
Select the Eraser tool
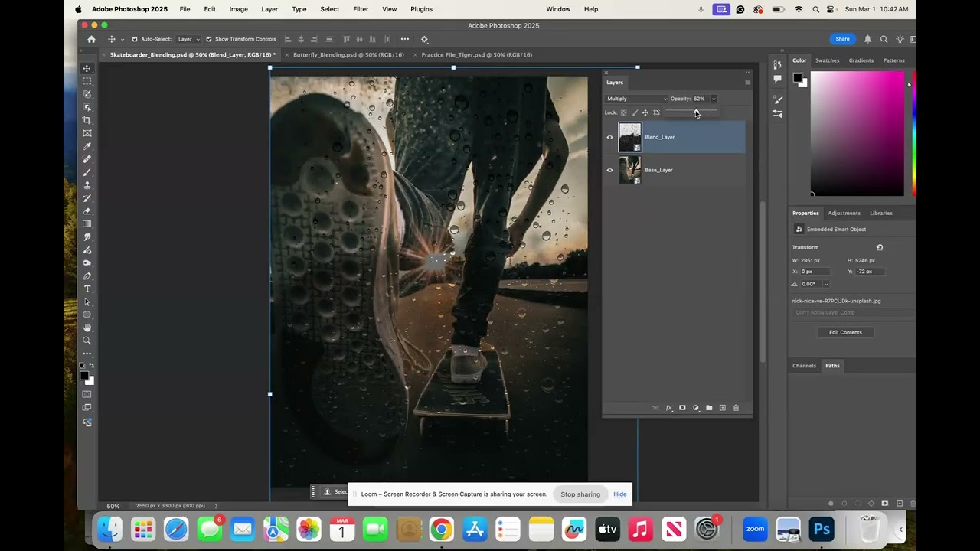pos(87,211)
